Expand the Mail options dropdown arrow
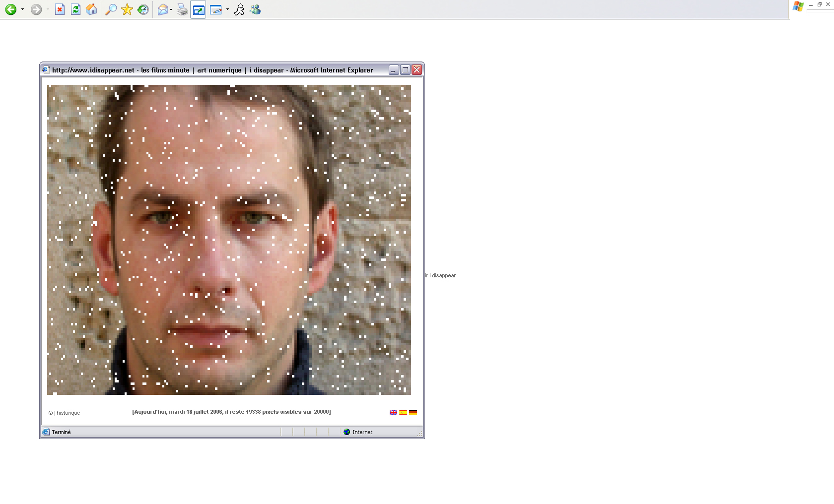This screenshot has height=504, width=834. click(171, 9)
